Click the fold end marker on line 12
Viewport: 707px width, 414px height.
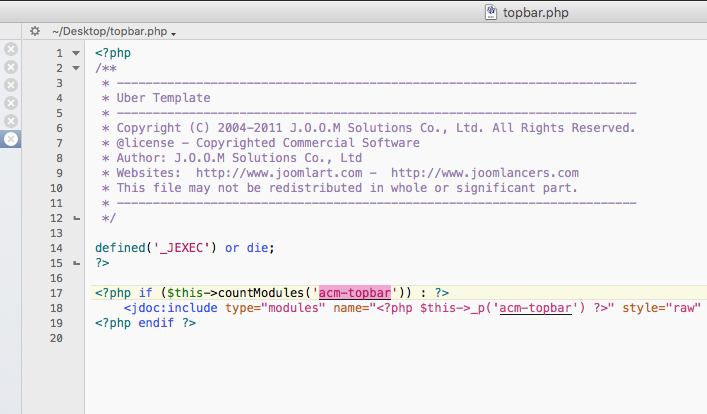77,218
